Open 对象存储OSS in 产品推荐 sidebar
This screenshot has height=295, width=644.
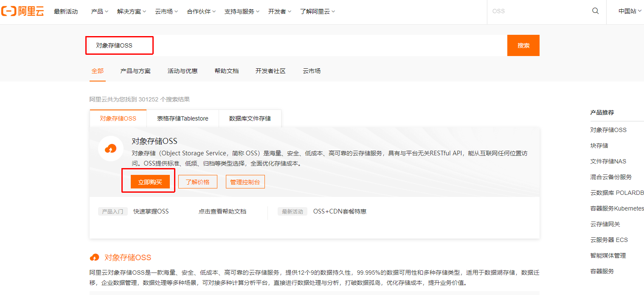608,130
